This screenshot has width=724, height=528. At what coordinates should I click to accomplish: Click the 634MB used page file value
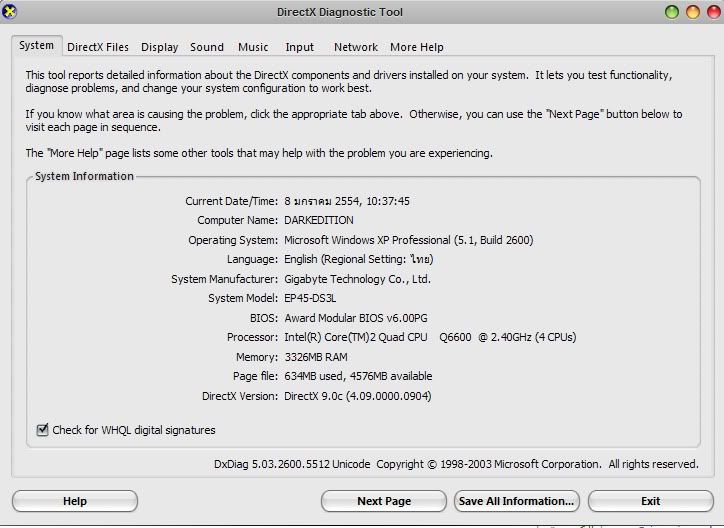pyautogui.click(x=358, y=377)
